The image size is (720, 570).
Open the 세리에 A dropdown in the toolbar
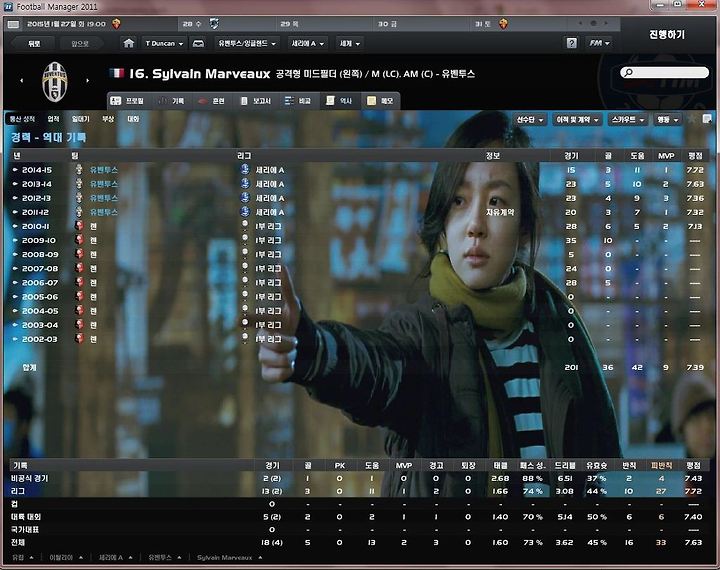[x=307, y=43]
